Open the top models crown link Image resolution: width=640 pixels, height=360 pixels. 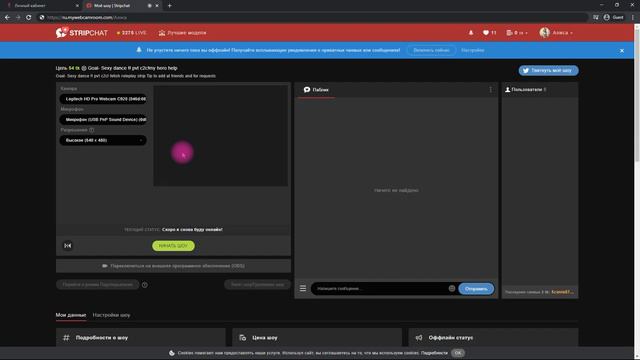182,33
